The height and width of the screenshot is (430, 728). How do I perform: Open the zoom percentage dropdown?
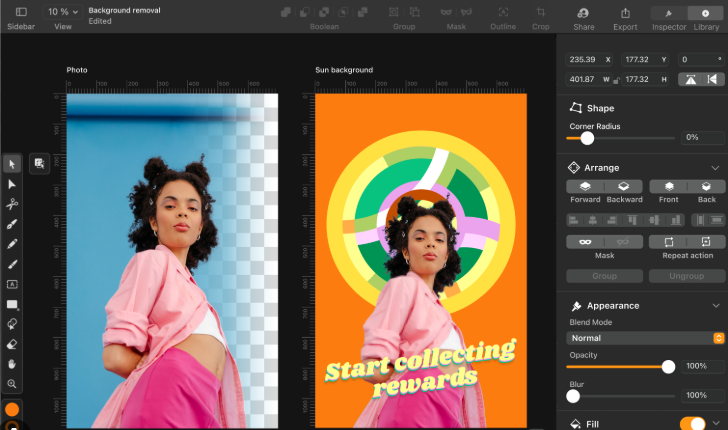(x=60, y=12)
